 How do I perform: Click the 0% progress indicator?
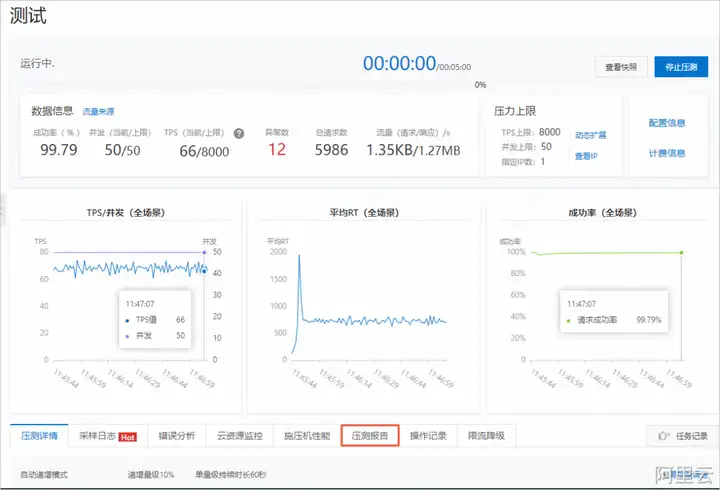point(480,85)
